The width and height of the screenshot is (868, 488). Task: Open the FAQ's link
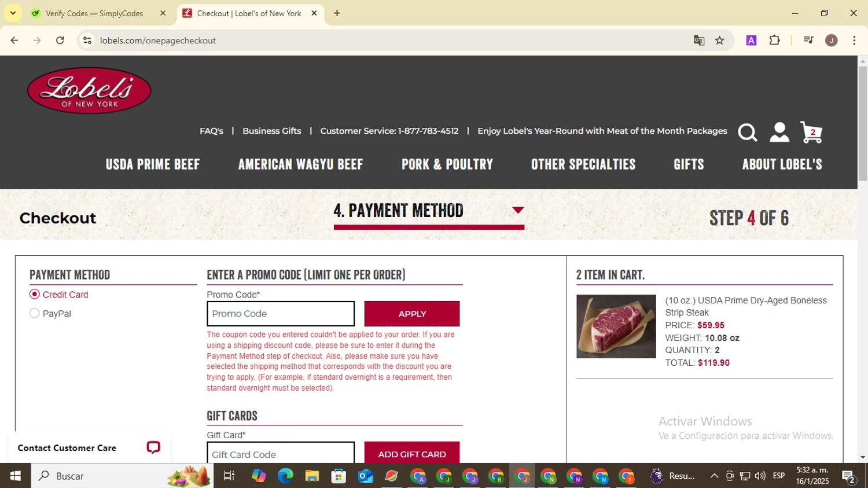(x=211, y=131)
